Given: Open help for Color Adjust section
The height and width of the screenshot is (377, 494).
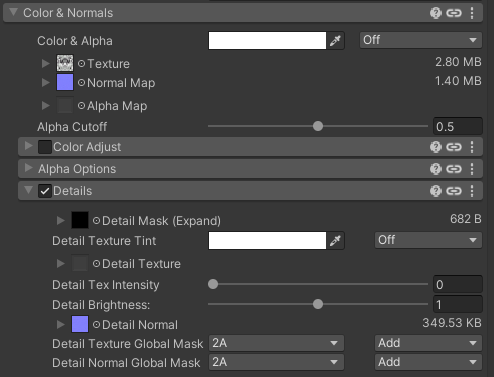Looking at the screenshot, I should click(x=436, y=147).
